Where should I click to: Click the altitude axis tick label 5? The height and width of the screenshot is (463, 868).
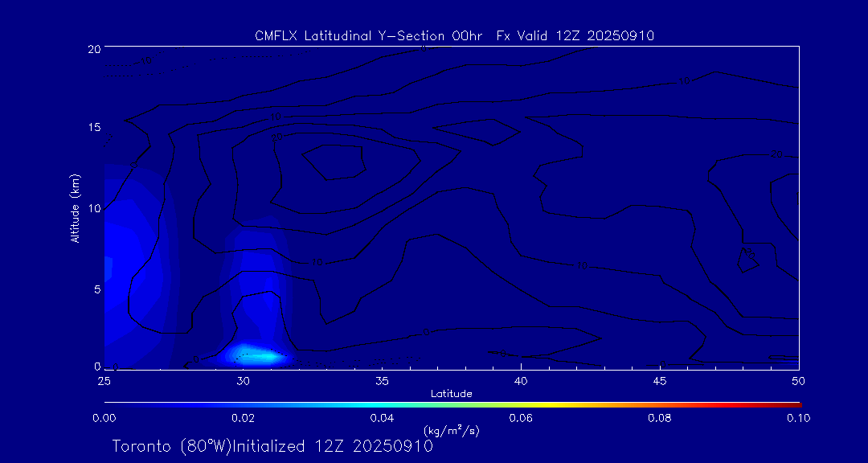point(97,289)
